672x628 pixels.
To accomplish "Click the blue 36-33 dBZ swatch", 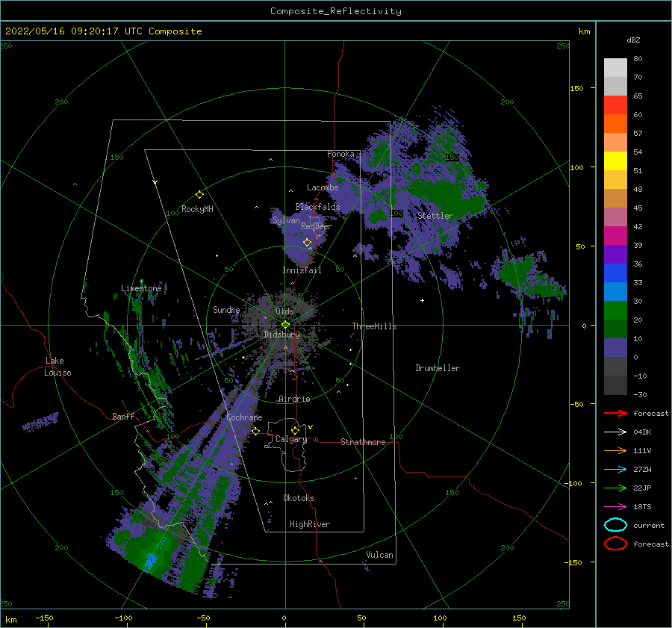I will pyautogui.click(x=615, y=273).
